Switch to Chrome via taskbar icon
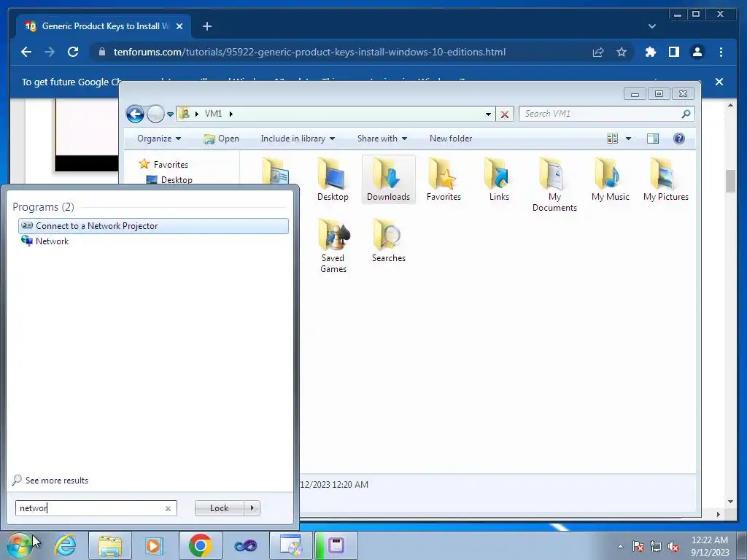This screenshot has width=747, height=560. pos(200,545)
